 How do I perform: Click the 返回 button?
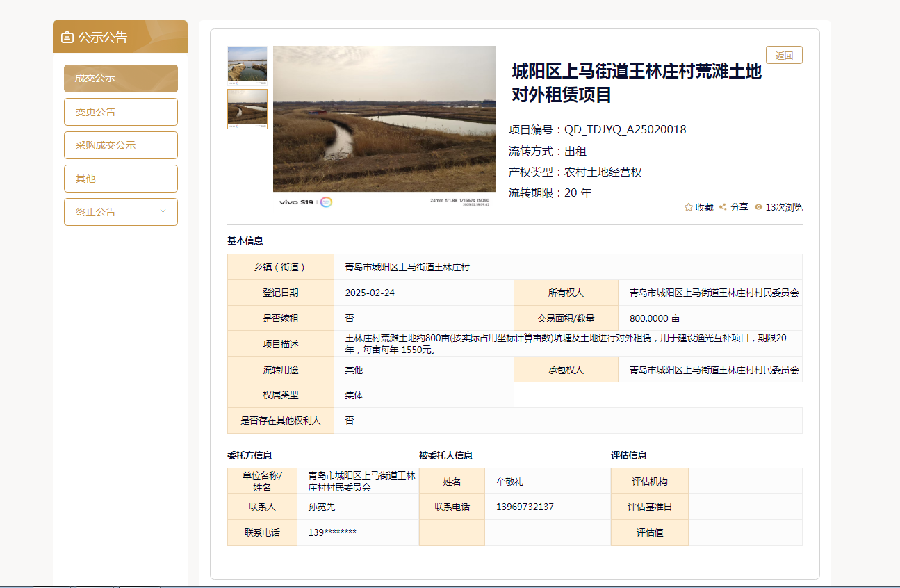point(784,55)
